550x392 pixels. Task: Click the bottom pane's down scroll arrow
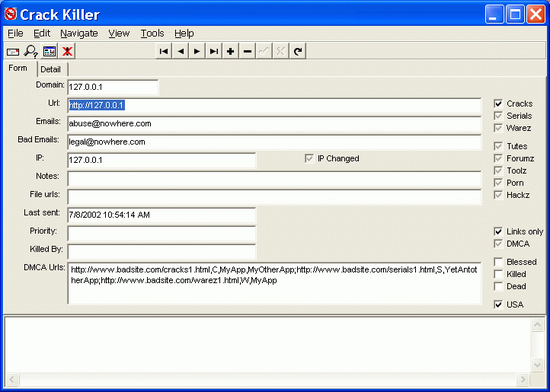[x=537, y=365]
